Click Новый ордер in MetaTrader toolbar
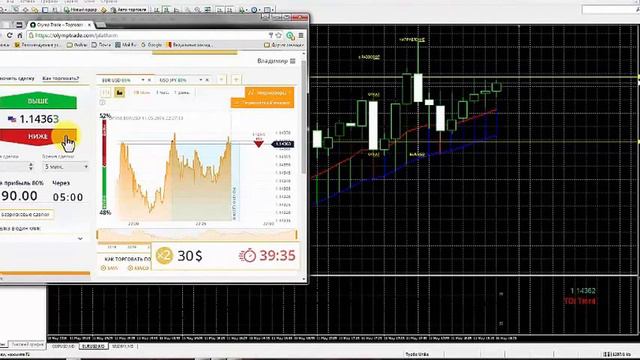Screen dimensions: 640x360 (x=81, y=9)
